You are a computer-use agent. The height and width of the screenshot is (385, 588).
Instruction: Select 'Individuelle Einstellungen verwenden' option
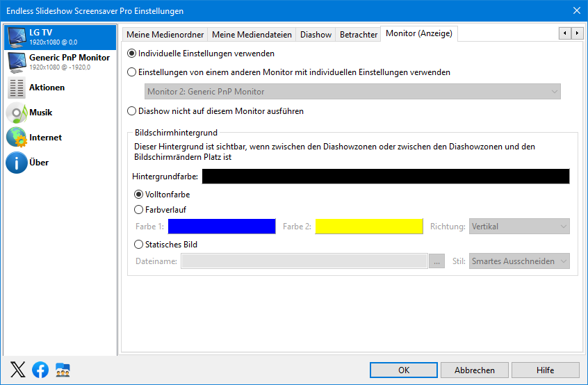point(201,54)
